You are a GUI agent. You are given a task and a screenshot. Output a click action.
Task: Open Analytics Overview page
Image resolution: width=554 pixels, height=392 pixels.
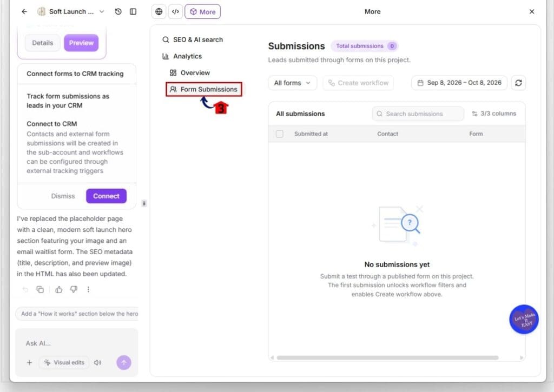pyautogui.click(x=190, y=73)
